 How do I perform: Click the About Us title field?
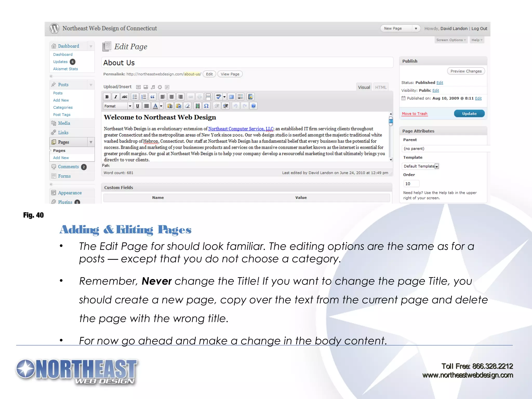coord(247,63)
